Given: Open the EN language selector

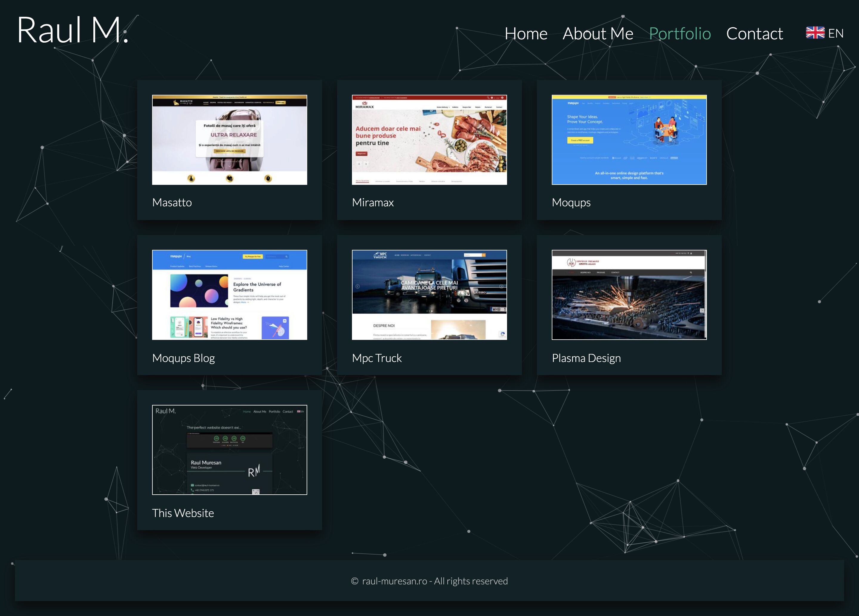Looking at the screenshot, I should coord(835,33).
